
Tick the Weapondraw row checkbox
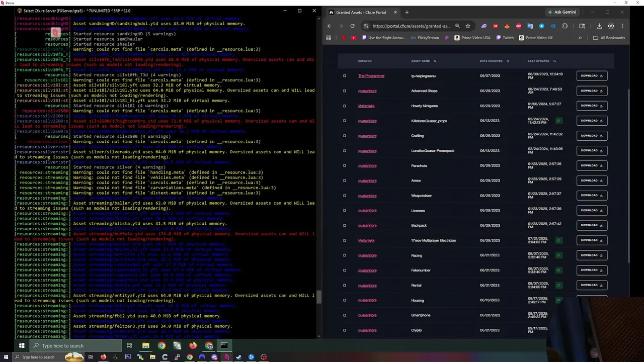[x=345, y=196]
